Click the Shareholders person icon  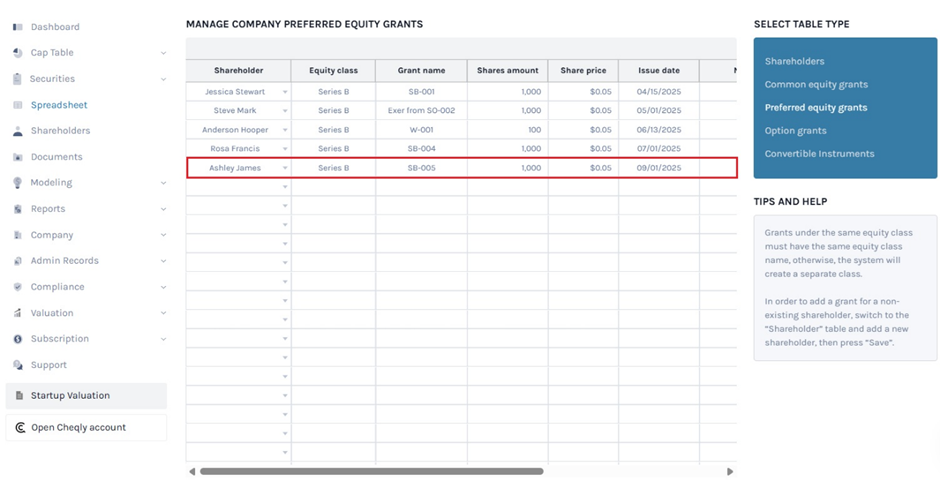18,131
